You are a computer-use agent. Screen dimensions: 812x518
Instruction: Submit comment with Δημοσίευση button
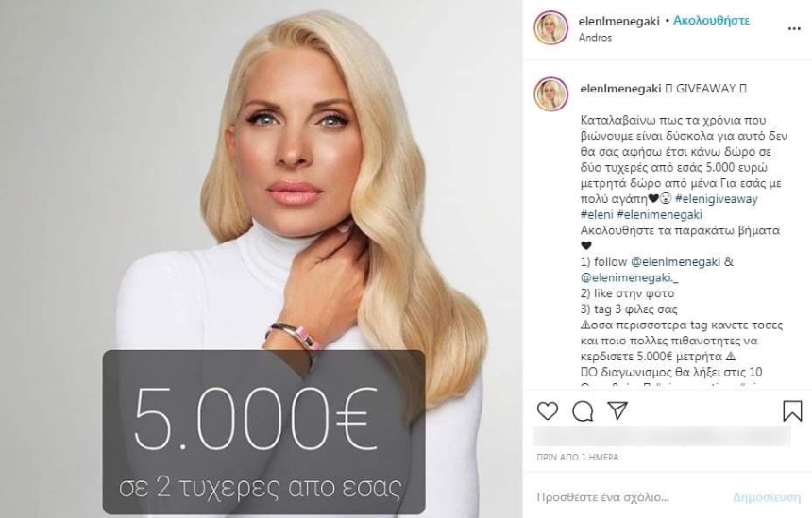pos(767,498)
